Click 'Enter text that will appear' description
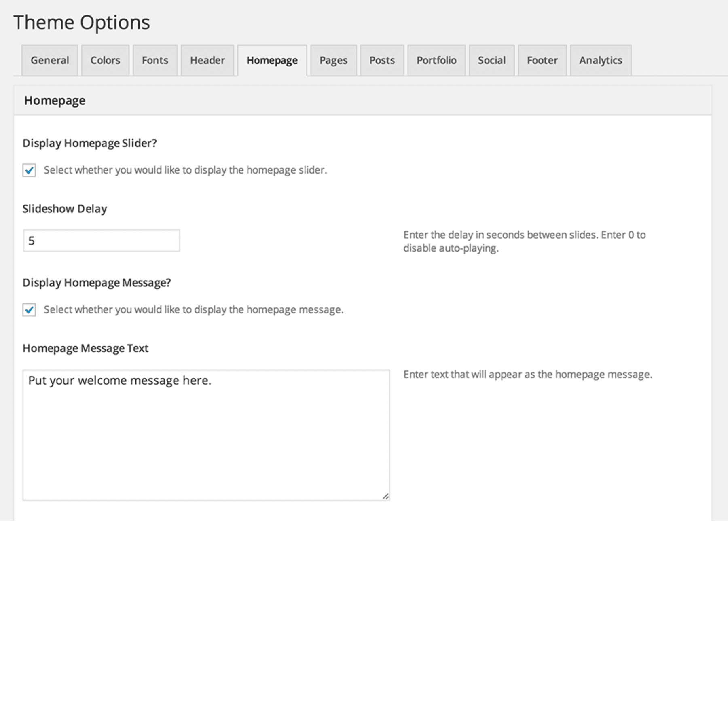728x728 pixels. click(x=528, y=375)
